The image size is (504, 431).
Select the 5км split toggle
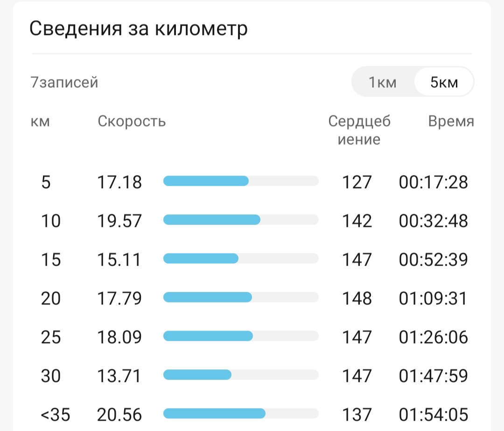coord(444,82)
